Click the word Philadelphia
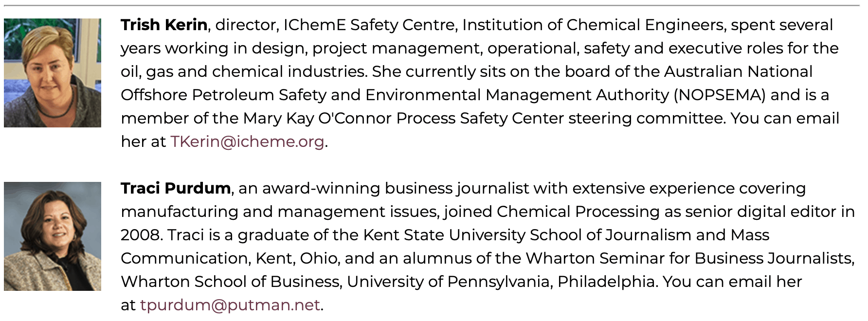868x321 pixels. (x=607, y=282)
